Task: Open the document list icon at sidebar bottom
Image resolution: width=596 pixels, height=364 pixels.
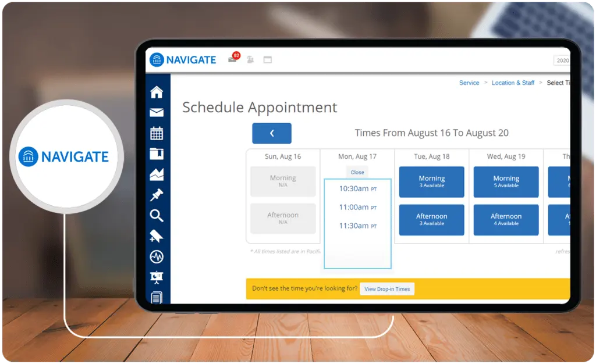Action: click(157, 297)
